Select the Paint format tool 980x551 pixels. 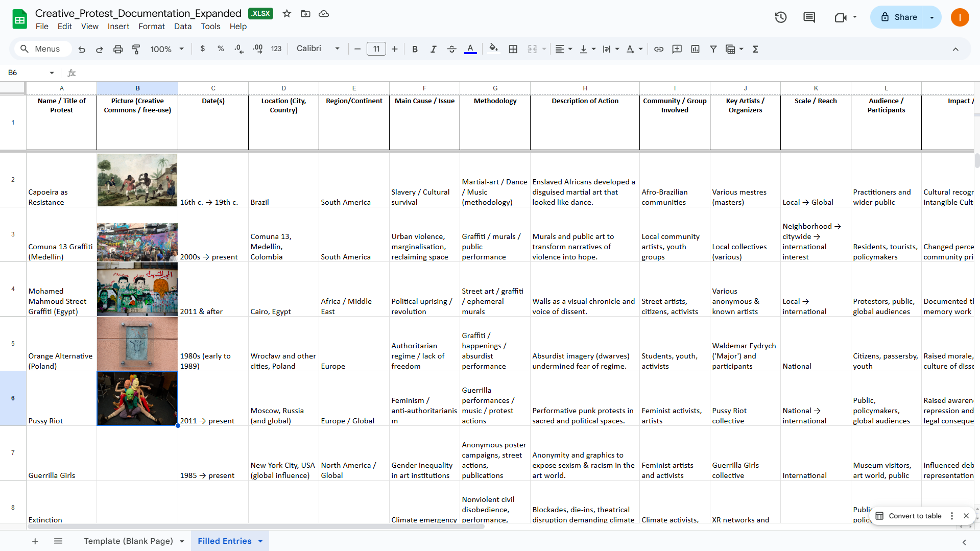136,49
